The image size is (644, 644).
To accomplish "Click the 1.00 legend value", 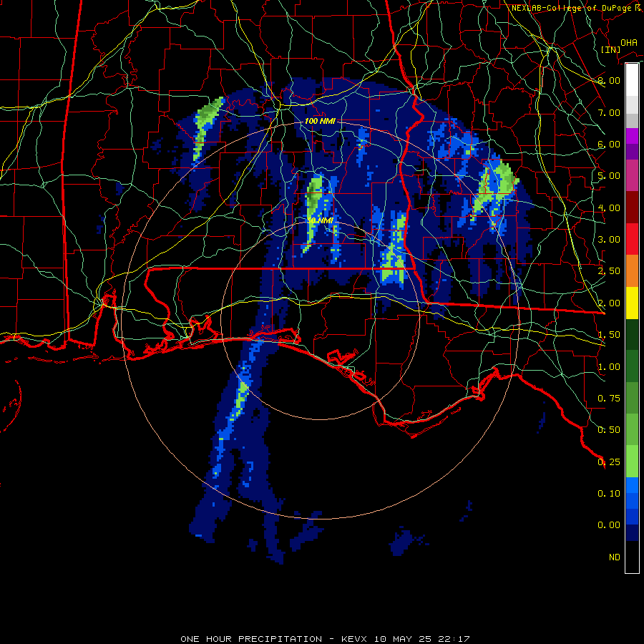I will 609,366.
